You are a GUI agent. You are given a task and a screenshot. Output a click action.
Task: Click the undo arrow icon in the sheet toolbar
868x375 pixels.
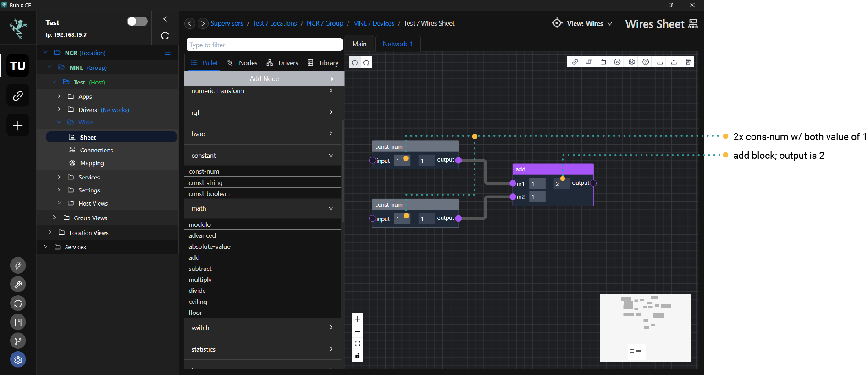click(603, 62)
